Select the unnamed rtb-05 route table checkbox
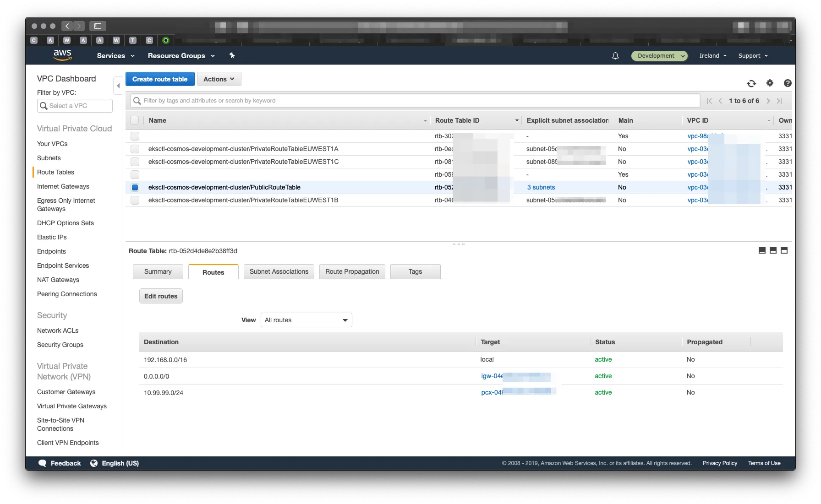The image size is (821, 504). [x=135, y=174]
